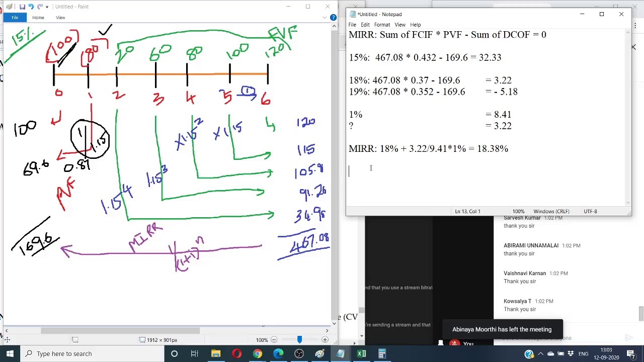Expand the collapsed Paint ribbon

point(325,18)
